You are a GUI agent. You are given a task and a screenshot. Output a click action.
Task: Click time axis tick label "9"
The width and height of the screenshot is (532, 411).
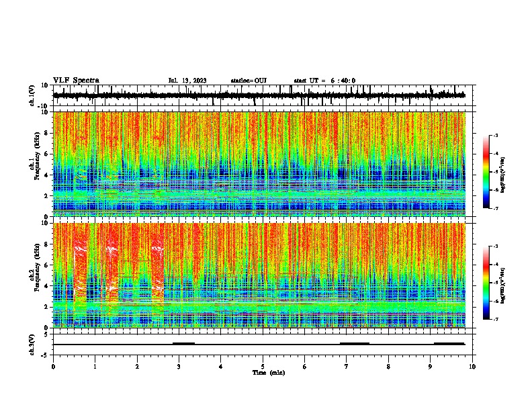tap(430, 367)
